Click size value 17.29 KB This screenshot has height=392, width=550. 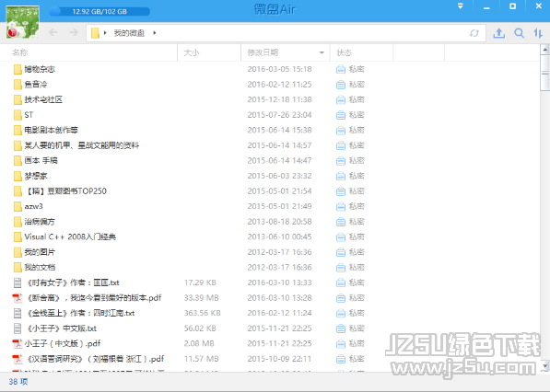click(200, 282)
